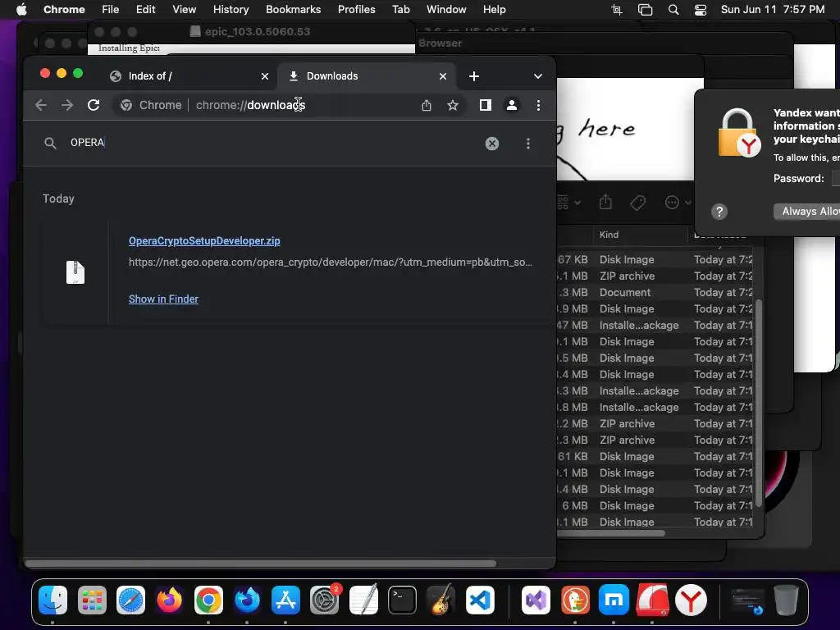Image resolution: width=840 pixels, height=630 pixels.
Task: Switch to the Index of / tab
Action: pyautogui.click(x=185, y=76)
